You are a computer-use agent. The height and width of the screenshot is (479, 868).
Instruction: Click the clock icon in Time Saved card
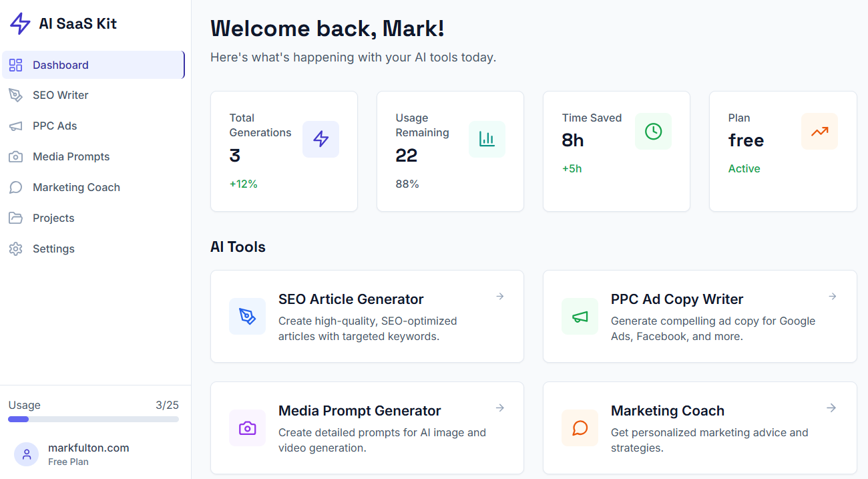click(x=653, y=132)
